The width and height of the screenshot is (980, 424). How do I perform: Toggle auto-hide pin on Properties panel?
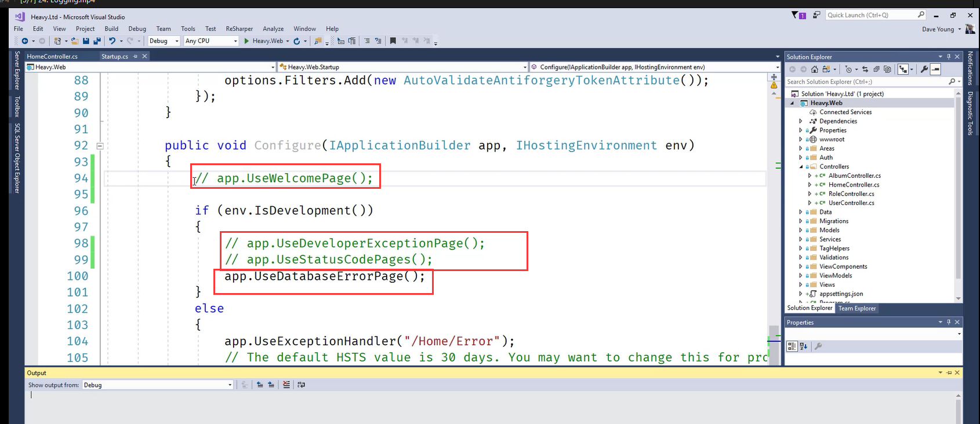point(949,322)
